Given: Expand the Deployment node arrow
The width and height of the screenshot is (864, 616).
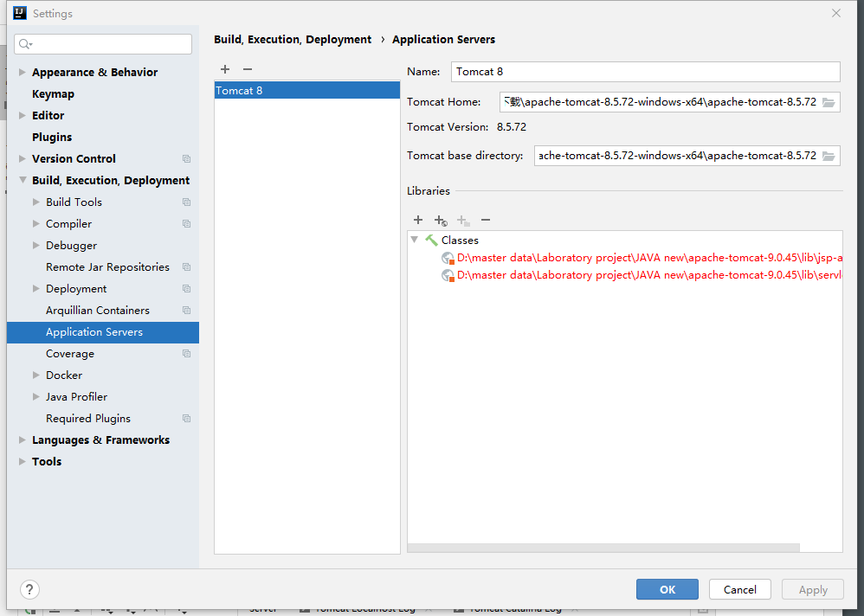Looking at the screenshot, I should (x=35, y=288).
